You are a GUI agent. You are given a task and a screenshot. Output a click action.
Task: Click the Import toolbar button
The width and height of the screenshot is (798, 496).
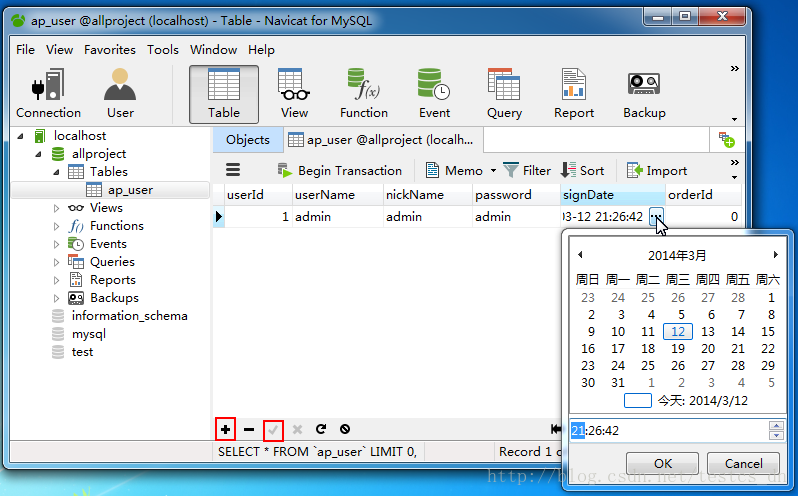657,170
